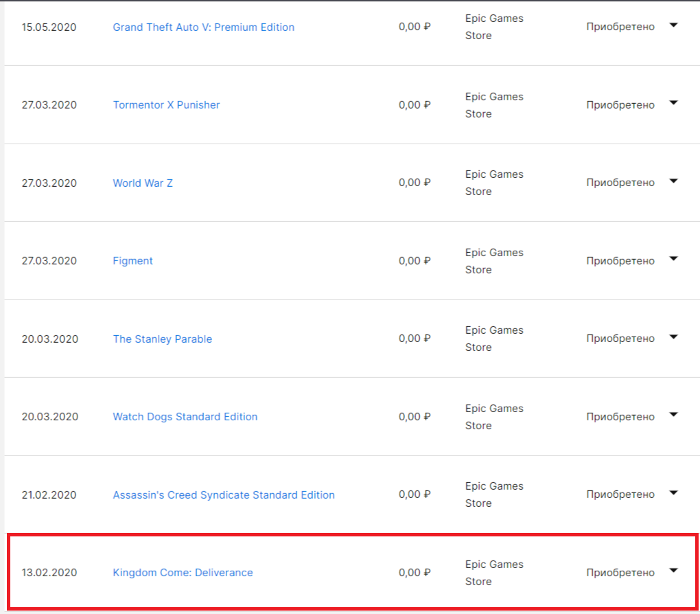This screenshot has height=614, width=700.
Task: Expand Tormentor X Punisher row arrow
Action: pos(674,103)
